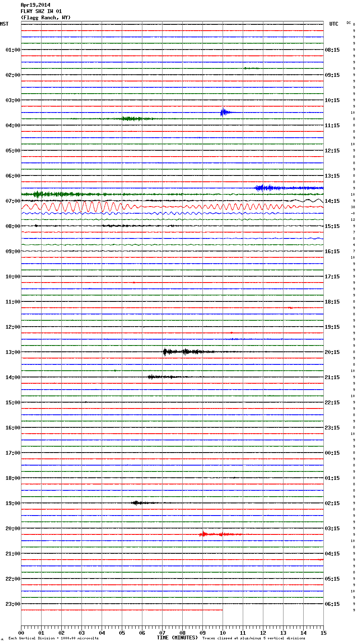
Task: Click the 06:15 UTC time label
Action: 332,604
